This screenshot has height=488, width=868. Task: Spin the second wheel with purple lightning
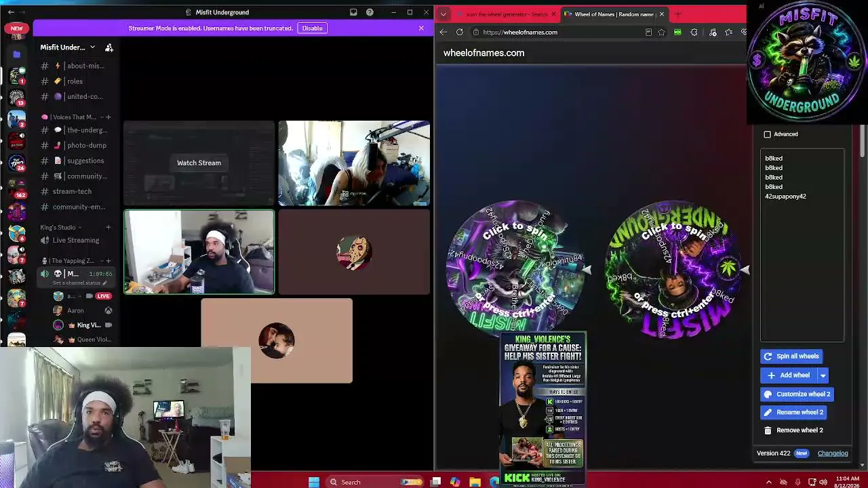[673, 269]
